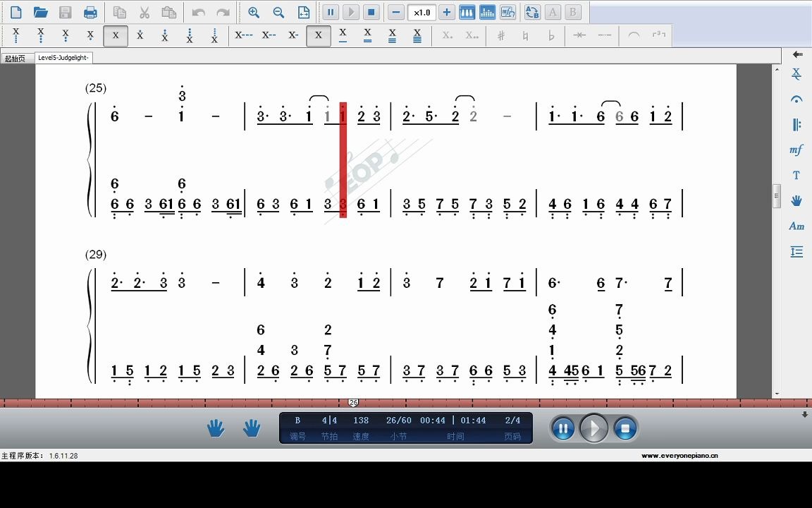Select the three-dots-below octave note
Viewport: 812px width, 508px height.
coord(40,35)
